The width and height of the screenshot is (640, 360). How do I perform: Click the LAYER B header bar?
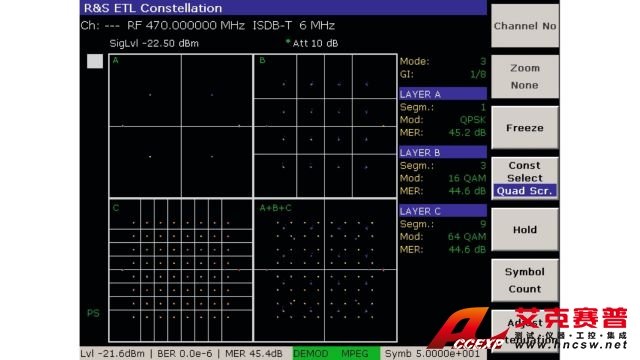pyautogui.click(x=443, y=152)
